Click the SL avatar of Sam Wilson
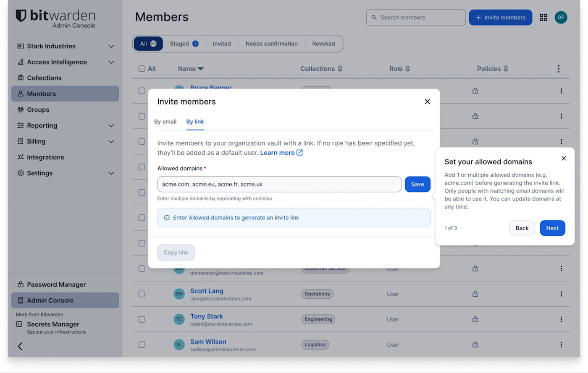The height and width of the screenshot is (373, 588). (179, 344)
